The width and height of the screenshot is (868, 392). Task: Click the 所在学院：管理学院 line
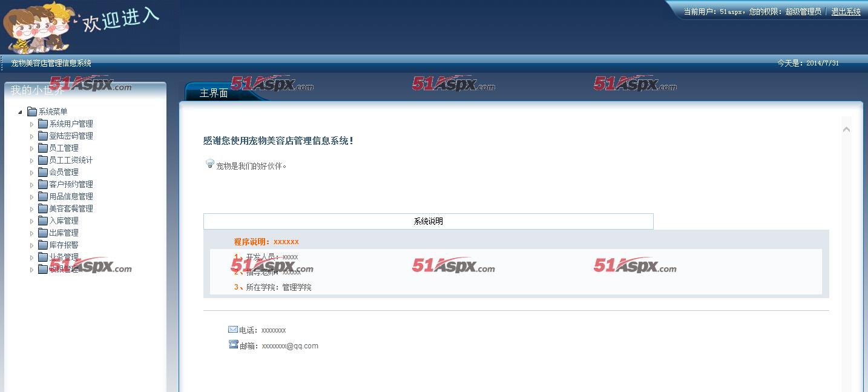tap(278, 287)
